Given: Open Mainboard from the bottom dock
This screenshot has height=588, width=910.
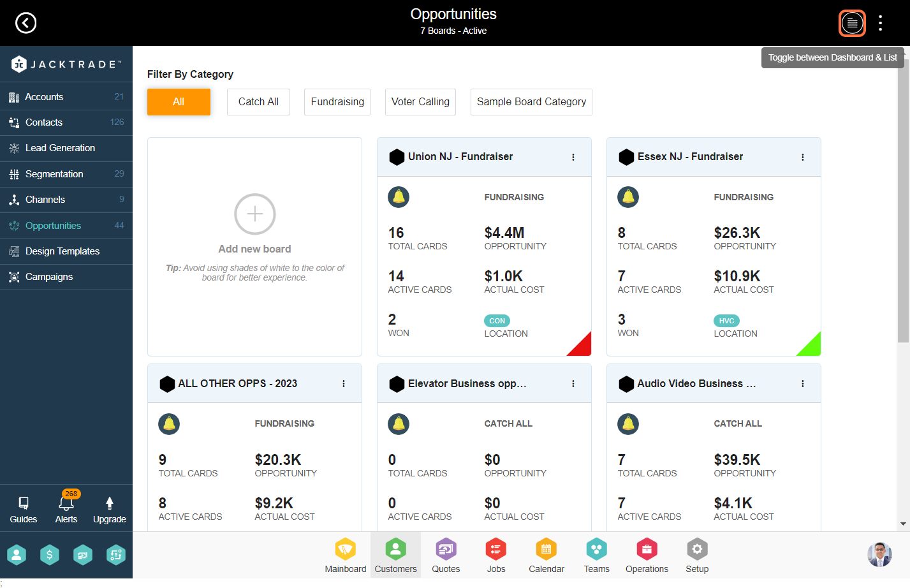Looking at the screenshot, I should coord(346,555).
